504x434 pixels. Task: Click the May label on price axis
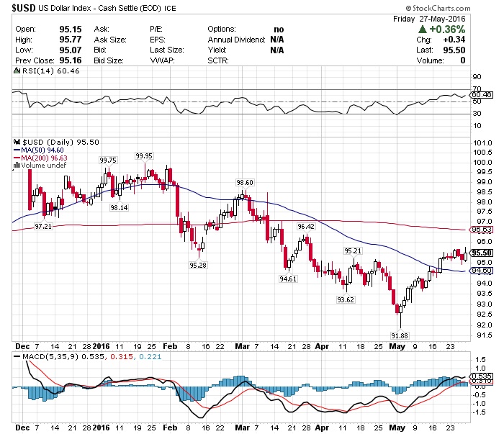(397, 347)
